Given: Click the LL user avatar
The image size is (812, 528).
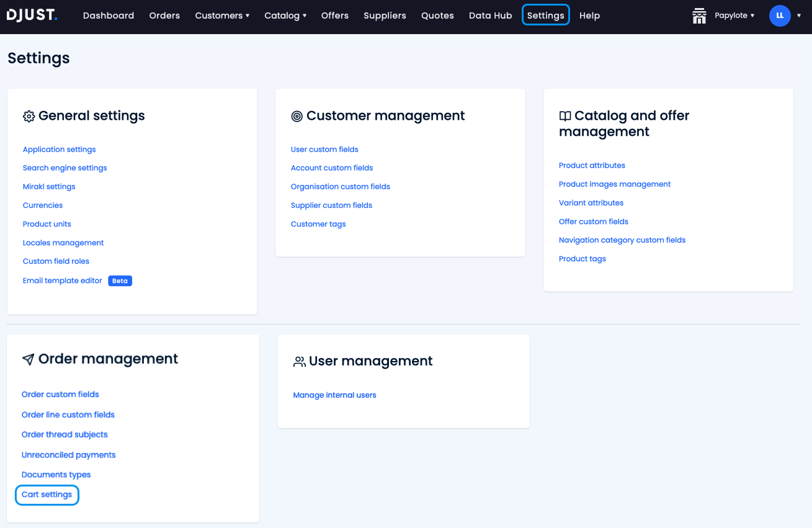Looking at the screenshot, I should click(780, 16).
